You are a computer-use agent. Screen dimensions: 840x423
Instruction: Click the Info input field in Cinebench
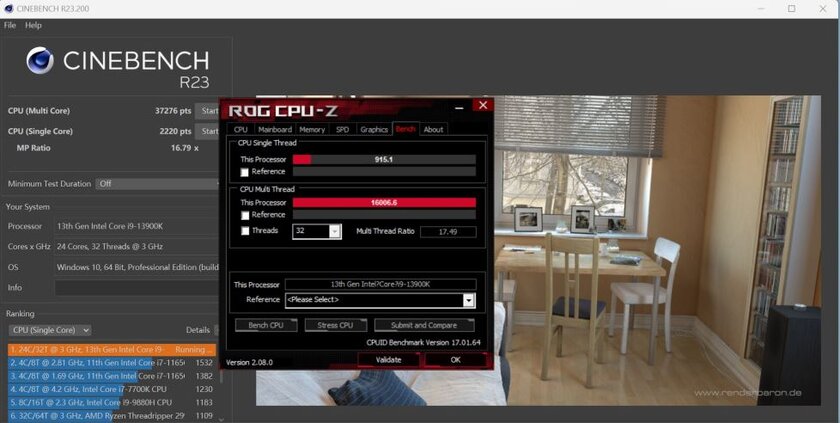point(137,288)
